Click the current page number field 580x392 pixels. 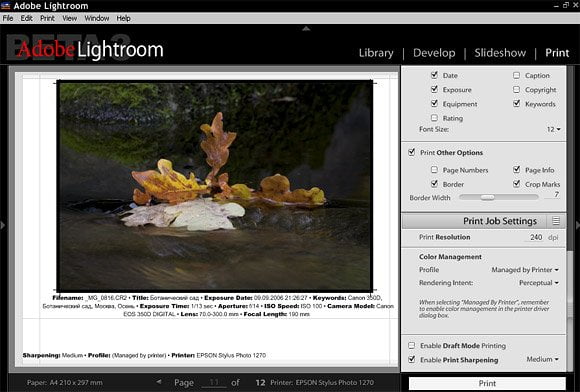pos(214,382)
